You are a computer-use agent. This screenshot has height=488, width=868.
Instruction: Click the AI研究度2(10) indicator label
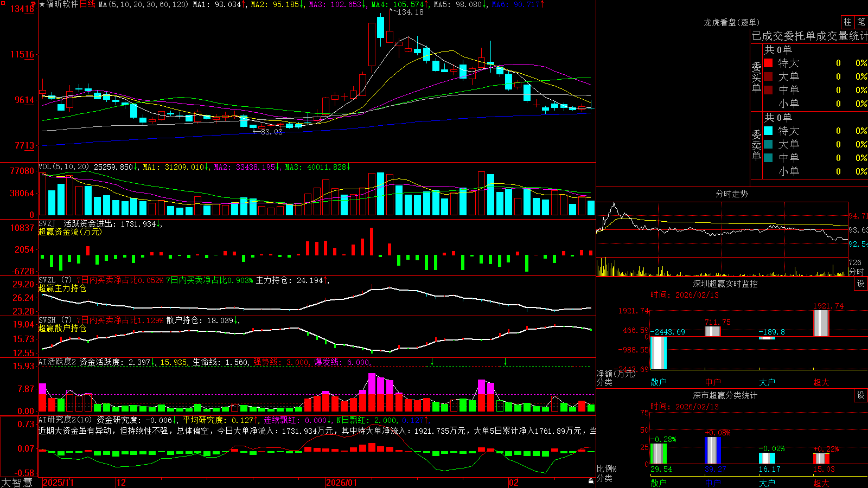pyautogui.click(x=65, y=420)
